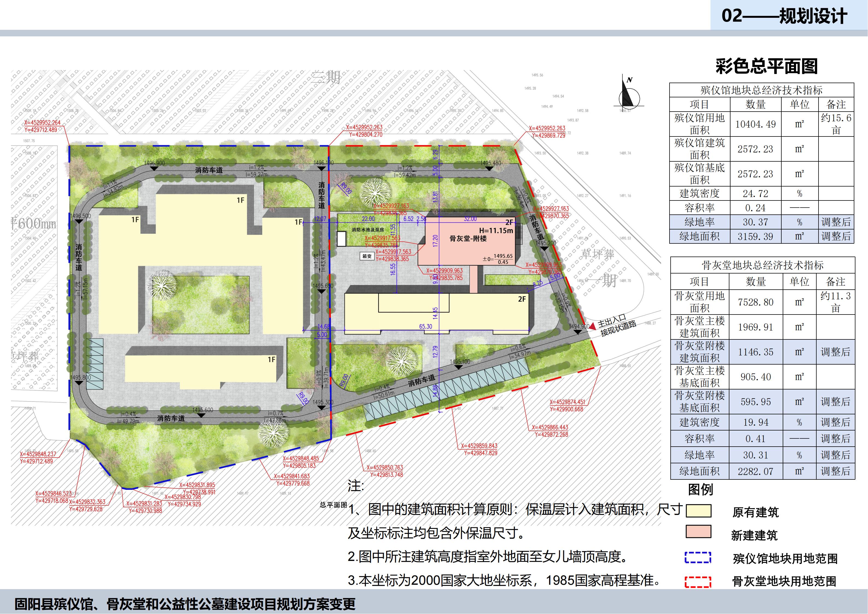868x614 pixels.
Task: Click the white 箱变 transformer box
Action: click(x=367, y=256)
